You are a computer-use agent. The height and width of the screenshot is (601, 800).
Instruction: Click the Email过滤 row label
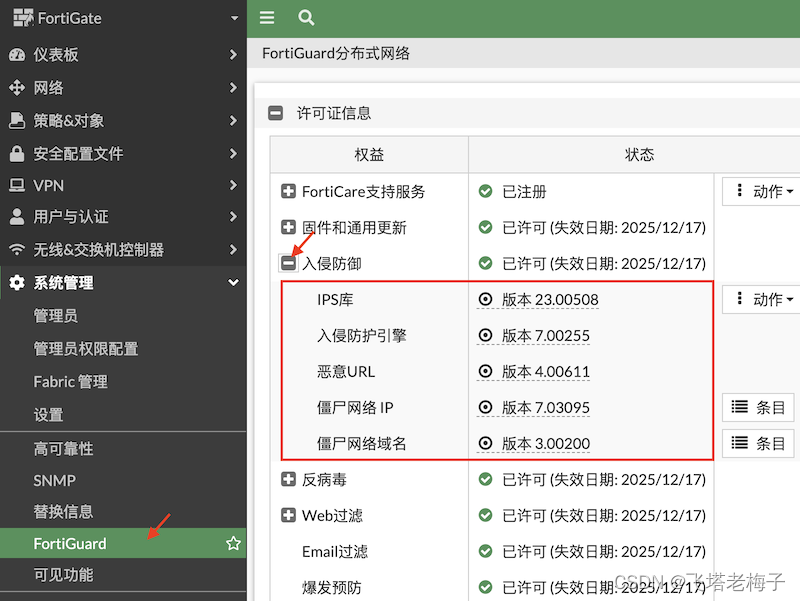click(335, 552)
